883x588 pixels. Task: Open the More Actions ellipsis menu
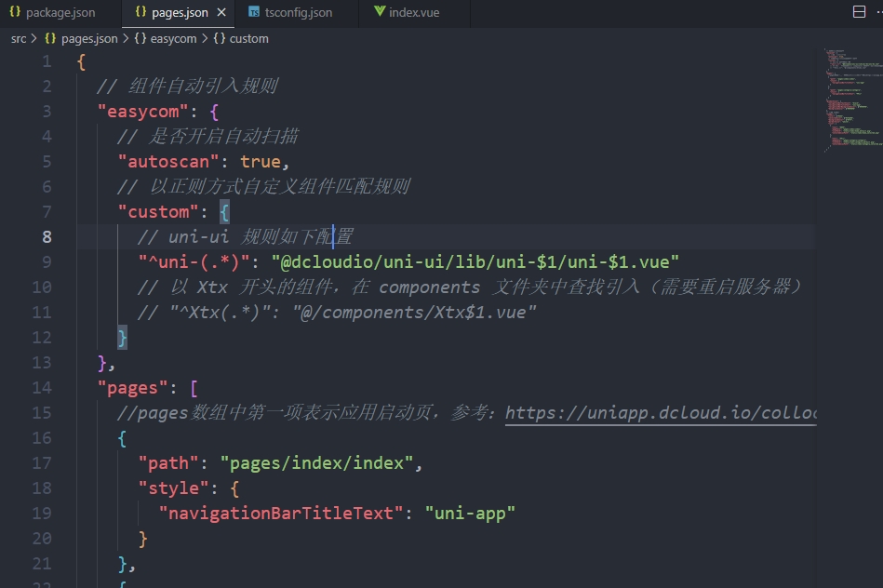point(877,12)
